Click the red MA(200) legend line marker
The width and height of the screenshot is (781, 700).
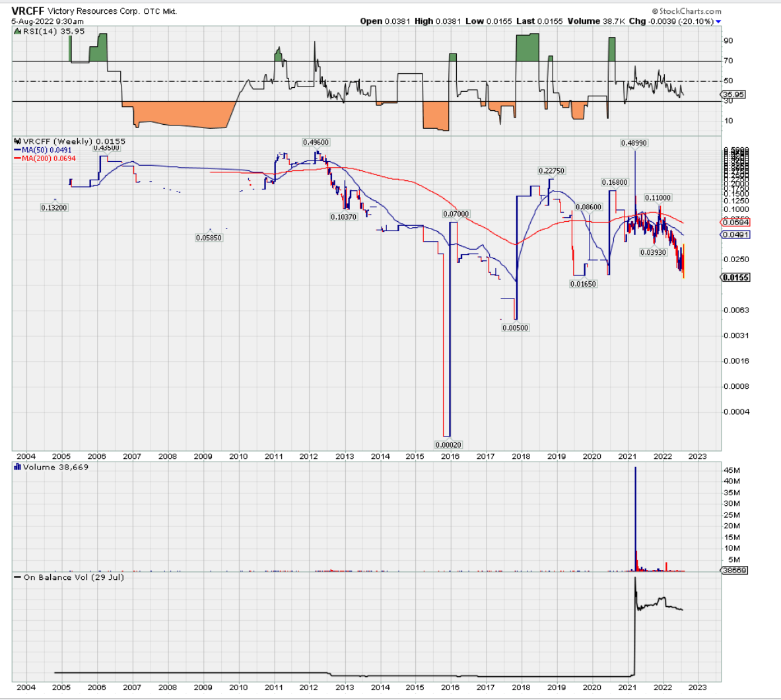(17, 158)
